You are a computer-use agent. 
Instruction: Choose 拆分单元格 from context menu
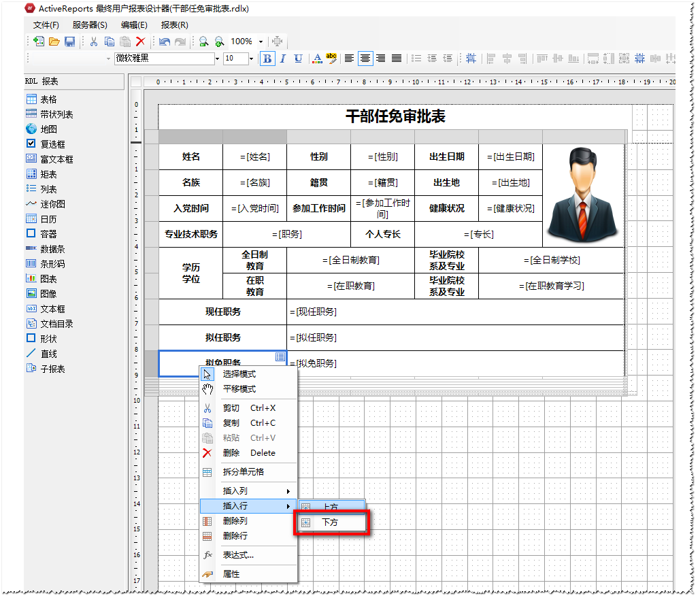(x=248, y=472)
